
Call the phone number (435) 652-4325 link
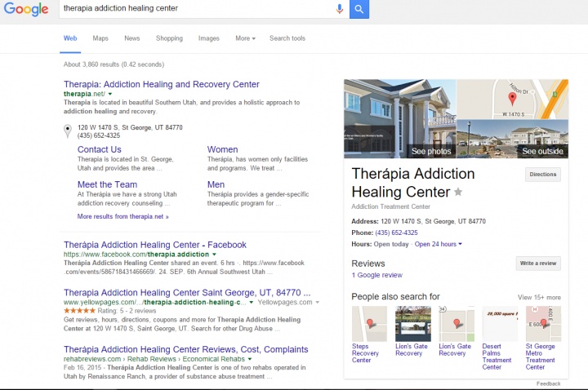point(396,233)
